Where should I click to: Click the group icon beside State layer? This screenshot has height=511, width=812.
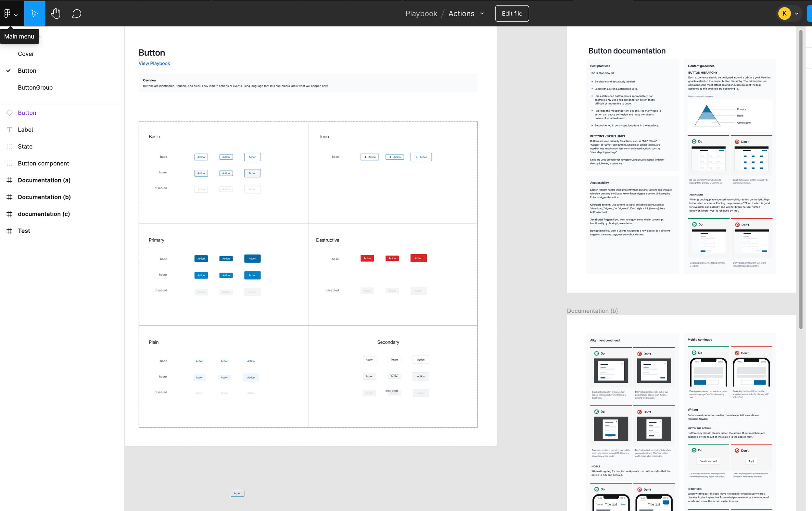(9, 146)
